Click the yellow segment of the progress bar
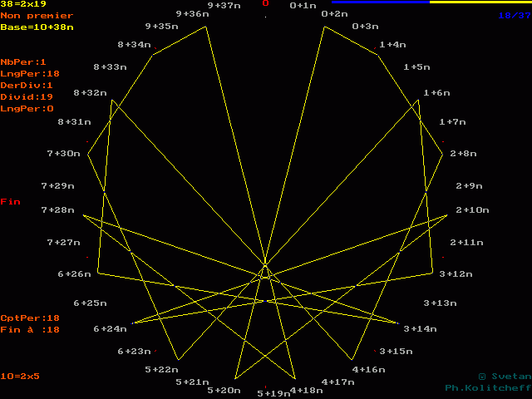532x399 pixels. [x=480, y=2]
